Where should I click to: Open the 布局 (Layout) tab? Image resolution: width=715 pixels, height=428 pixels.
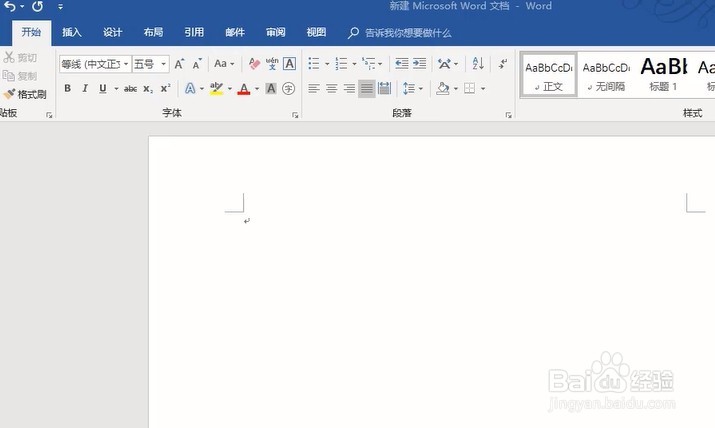point(153,33)
